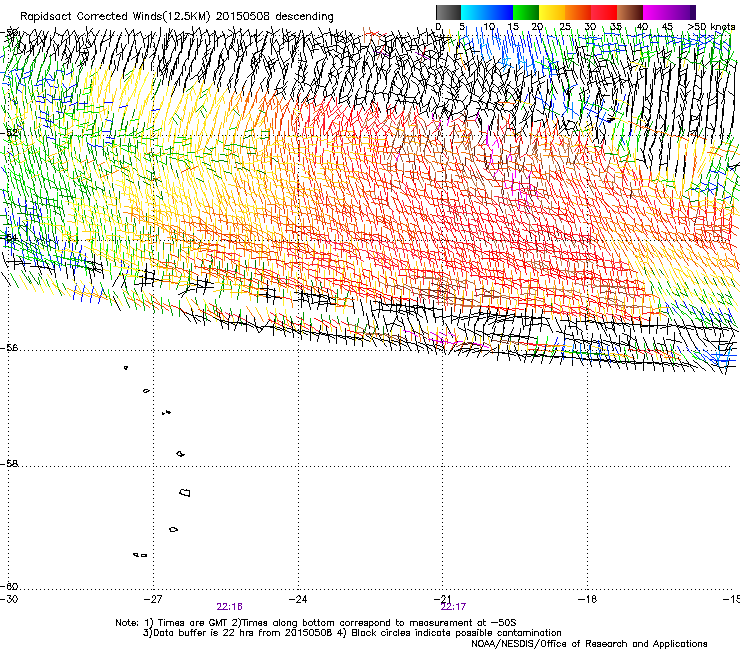Choose the brown 35-40 knots legend swatch
This screenshot has height=650, width=740.
tap(630, 12)
